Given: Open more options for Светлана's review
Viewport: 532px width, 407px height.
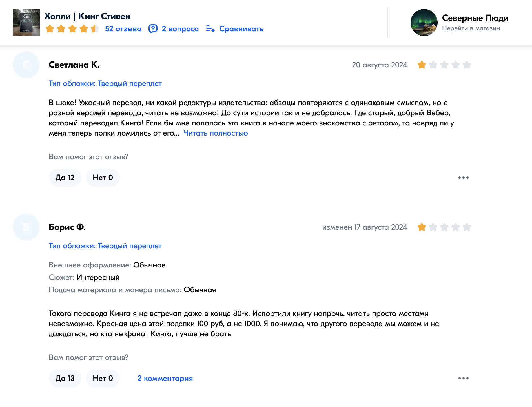Looking at the screenshot, I should point(463,178).
